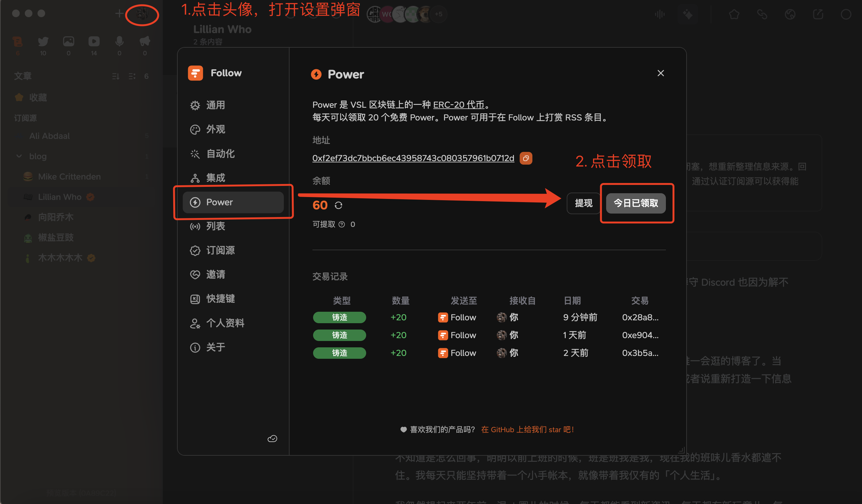Image resolution: width=862 pixels, height=504 pixels.
Task: Click the cloud sync icon in settings sidebar
Action: point(272,439)
